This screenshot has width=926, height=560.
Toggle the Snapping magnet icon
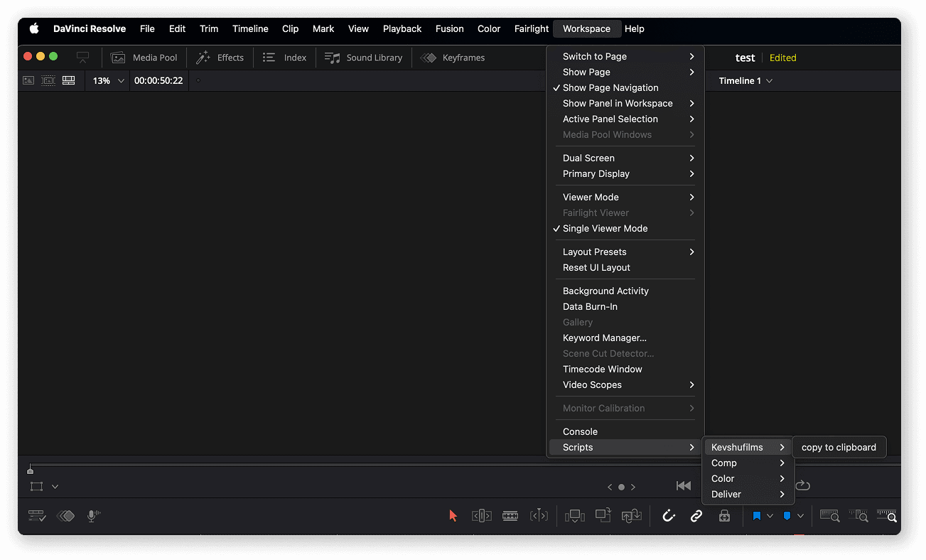pos(669,516)
